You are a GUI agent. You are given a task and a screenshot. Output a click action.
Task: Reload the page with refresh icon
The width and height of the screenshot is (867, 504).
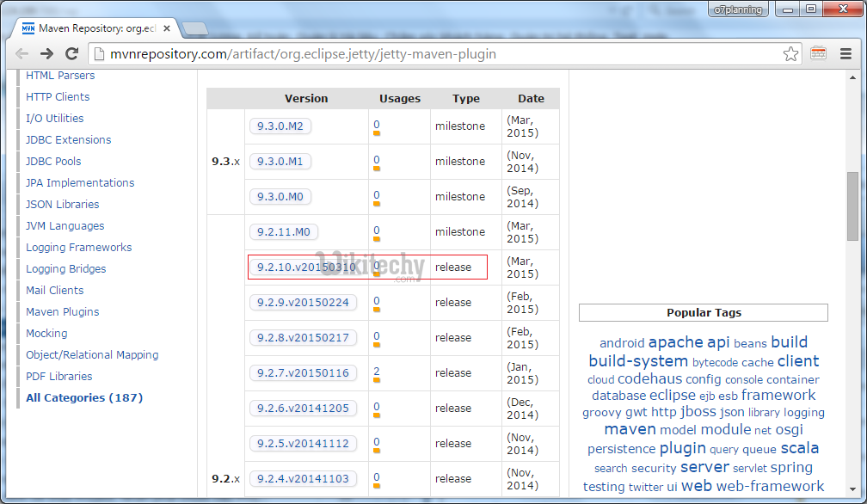(72, 53)
